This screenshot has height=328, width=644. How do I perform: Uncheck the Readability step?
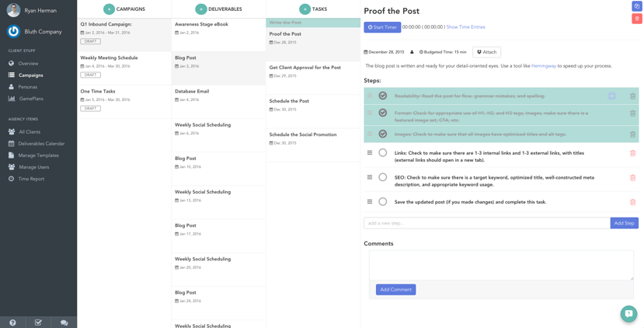pyautogui.click(x=383, y=96)
